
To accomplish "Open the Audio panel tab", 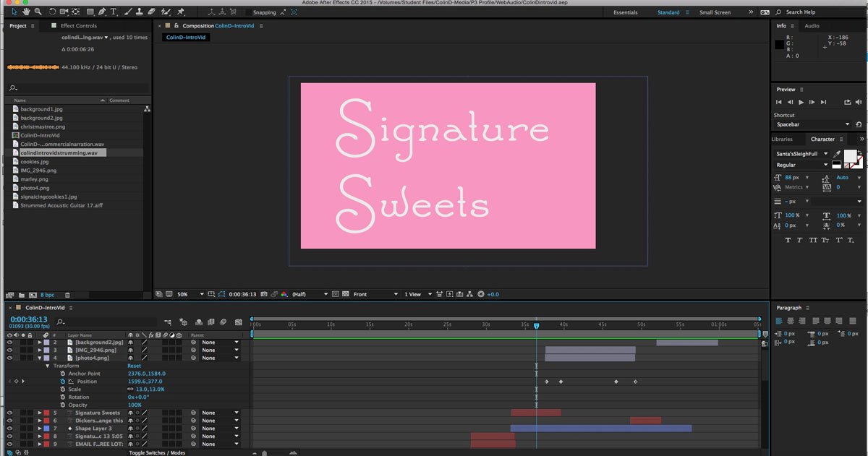I will 812,26.
